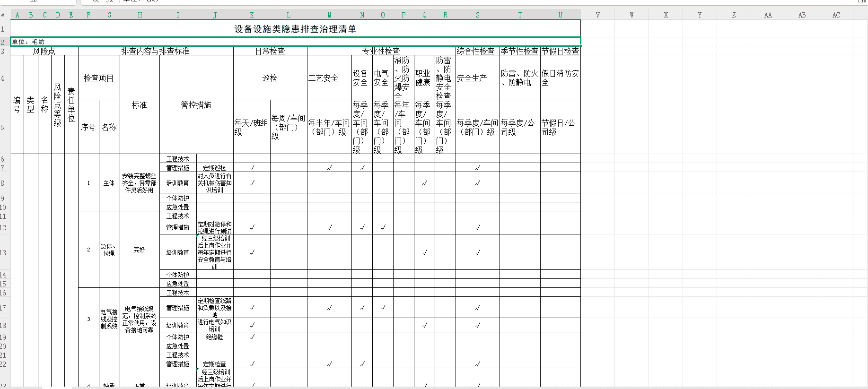
Task: Select the 日常检查 header cell
Action: pos(270,51)
